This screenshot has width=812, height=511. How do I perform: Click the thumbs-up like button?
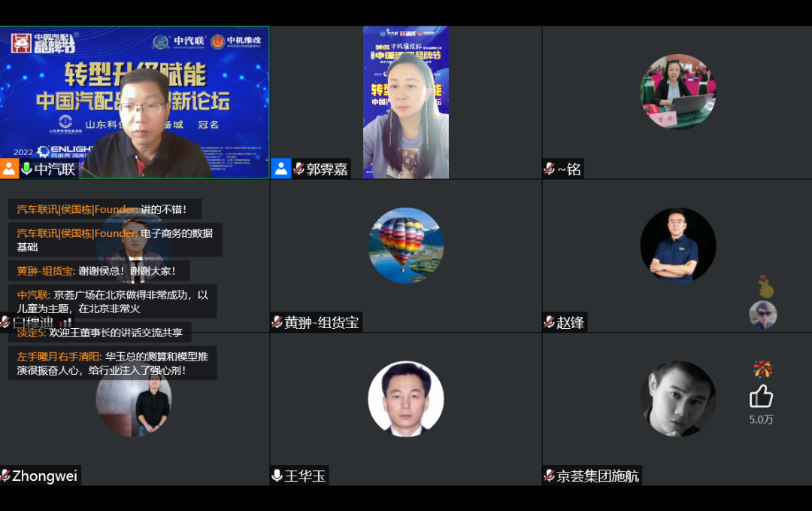[x=761, y=397]
